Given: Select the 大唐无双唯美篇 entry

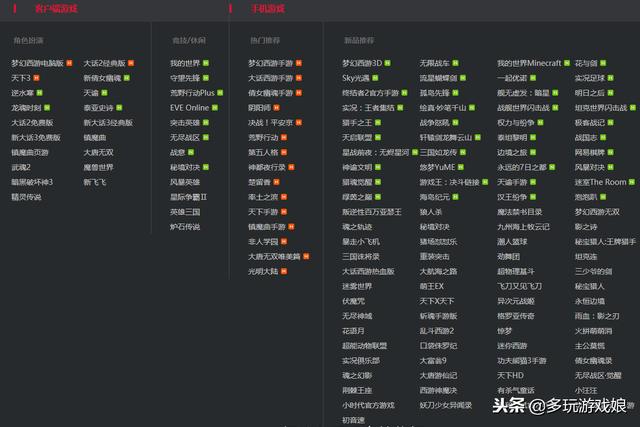Looking at the screenshot, I should pos(274,256).
